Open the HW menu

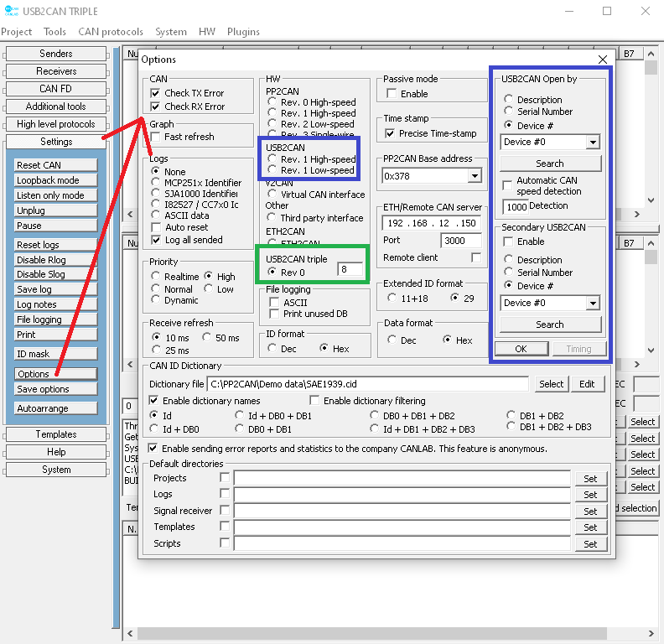coord(206,32)
